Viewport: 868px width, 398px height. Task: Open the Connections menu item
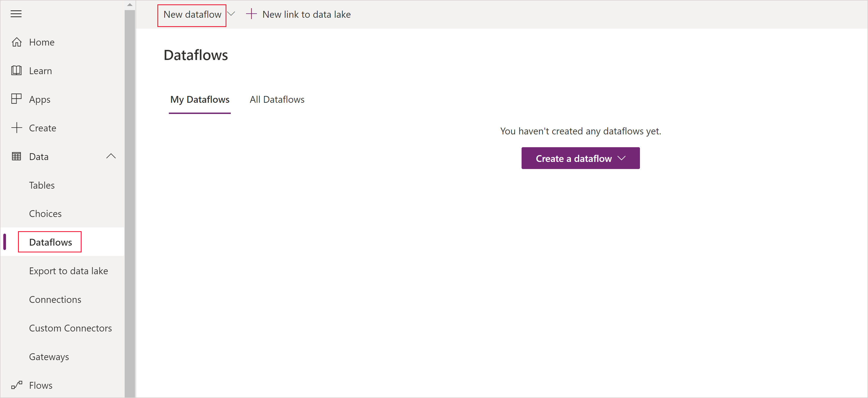pos(55,299)
